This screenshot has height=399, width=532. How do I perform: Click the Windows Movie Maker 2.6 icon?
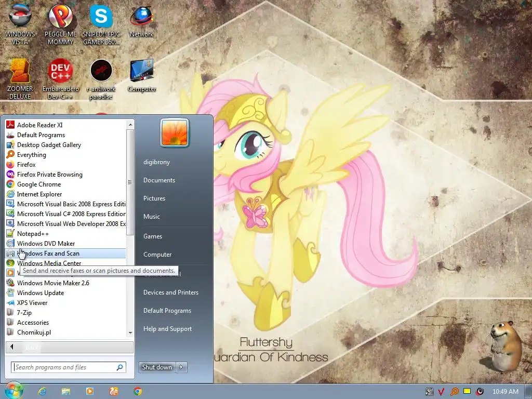[x=10, y=283]
